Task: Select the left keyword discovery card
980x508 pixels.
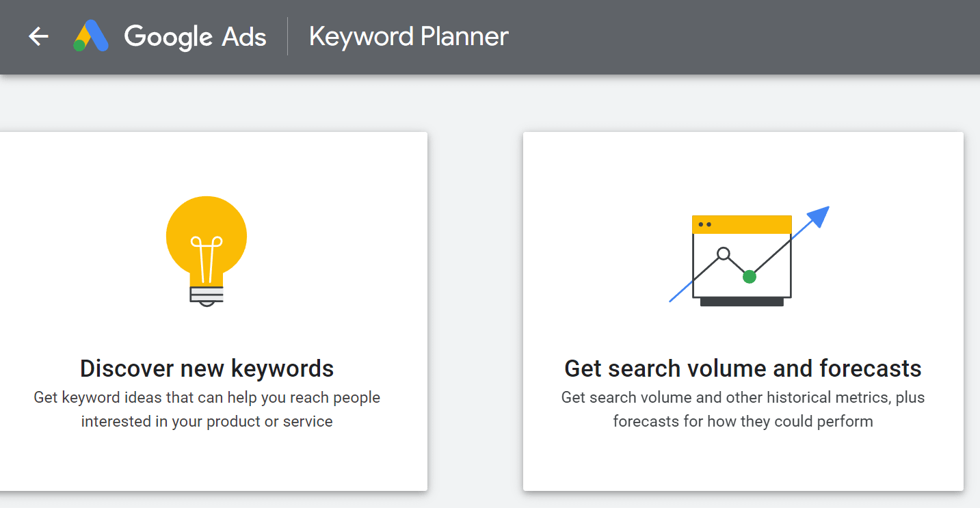Action: click(213, 311)
